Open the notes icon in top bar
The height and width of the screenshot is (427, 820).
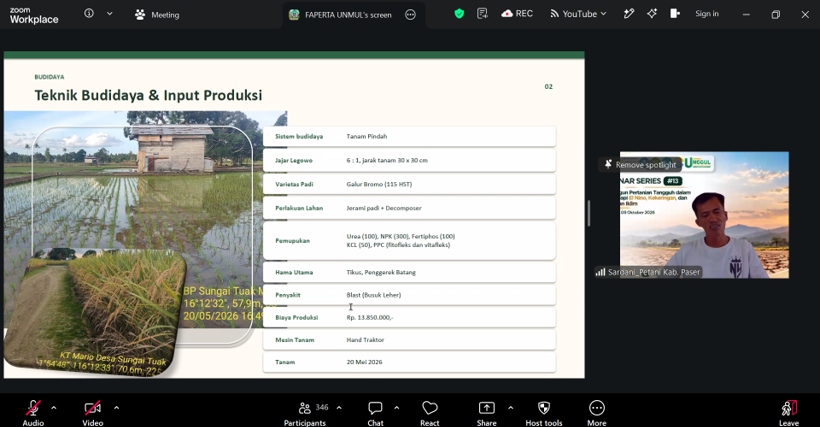482,14
